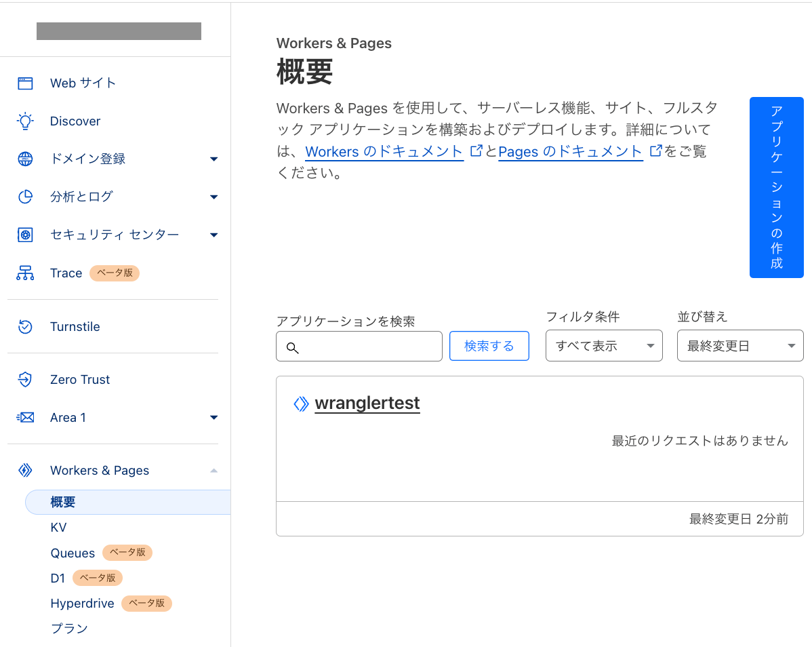The image size is (812, 647).
Task: Open the Queues submenu item
Action: pyautogui.click(x=73, y=553)
